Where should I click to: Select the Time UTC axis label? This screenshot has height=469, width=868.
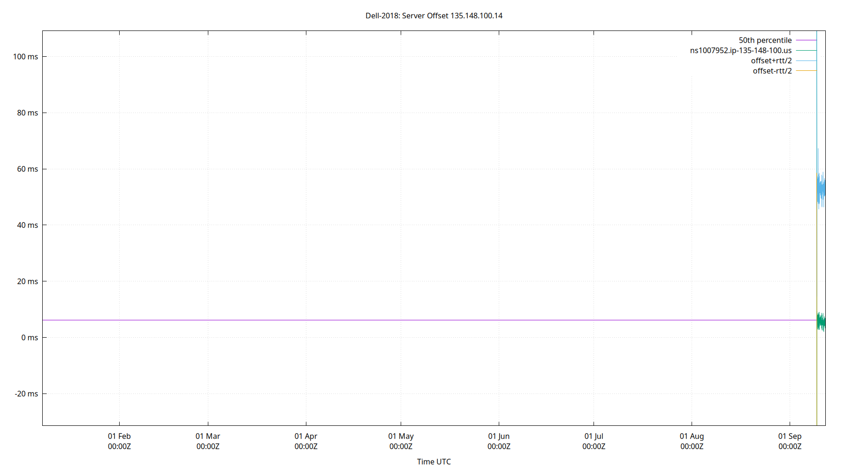433,461
